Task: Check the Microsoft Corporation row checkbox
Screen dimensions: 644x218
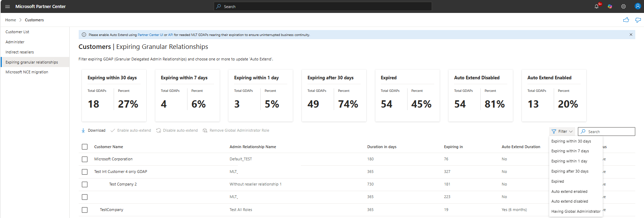Action: pos(85,159)
